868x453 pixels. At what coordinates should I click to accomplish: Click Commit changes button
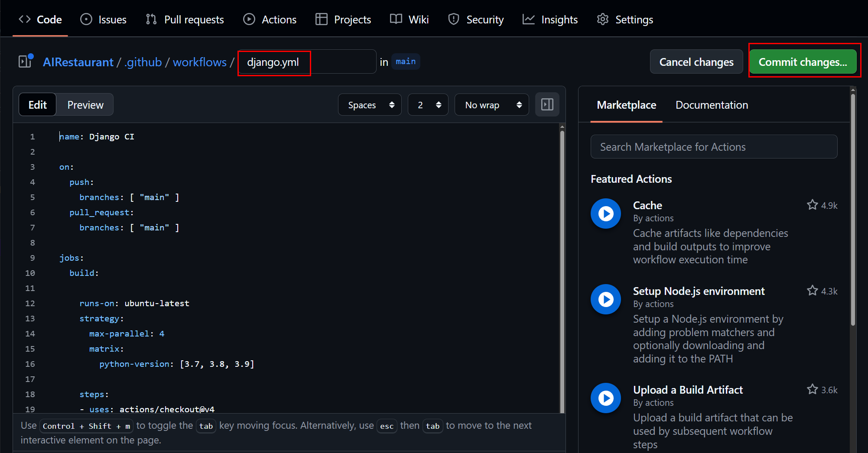click(803, 62)
